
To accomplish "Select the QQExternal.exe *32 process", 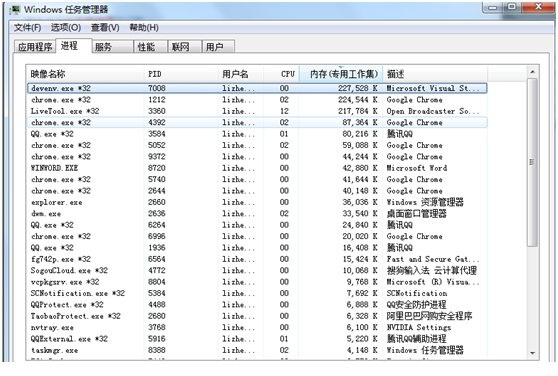I will pyautogui.click(x=257, y=339).
